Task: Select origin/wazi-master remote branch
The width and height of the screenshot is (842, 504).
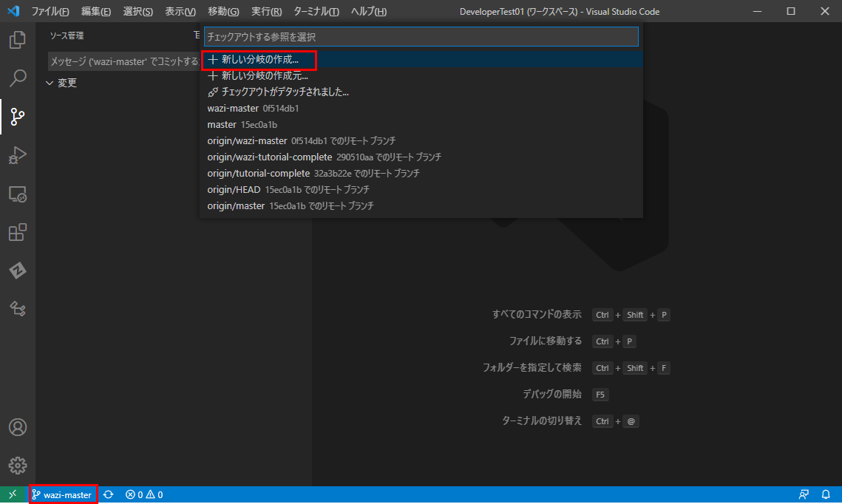Action: tap(421, 140)
